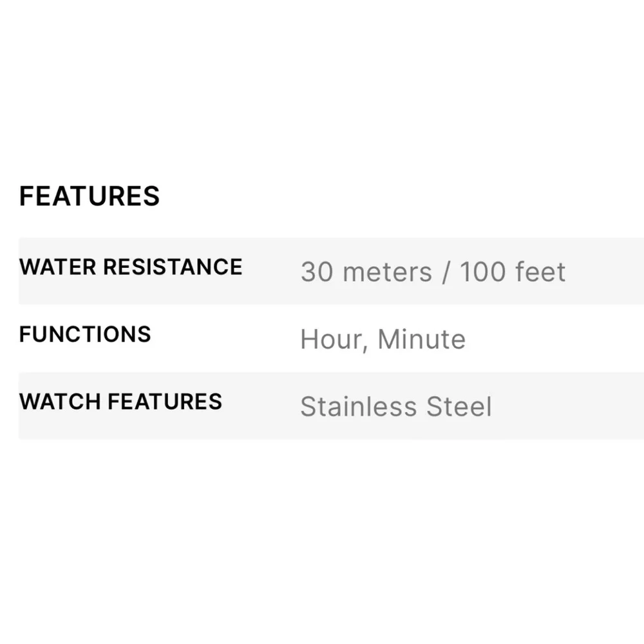Select the WATCH FEATURES label

tap(120, 402)
